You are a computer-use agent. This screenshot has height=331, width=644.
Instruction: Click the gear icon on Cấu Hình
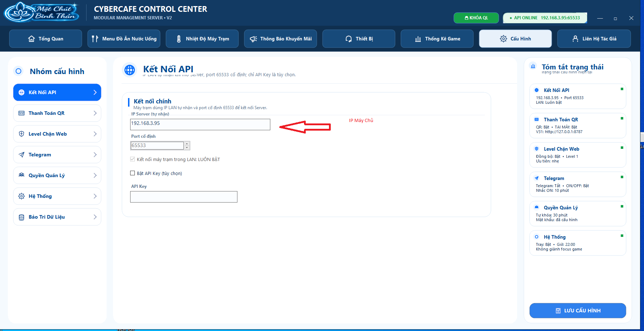(x=503, y=39)
